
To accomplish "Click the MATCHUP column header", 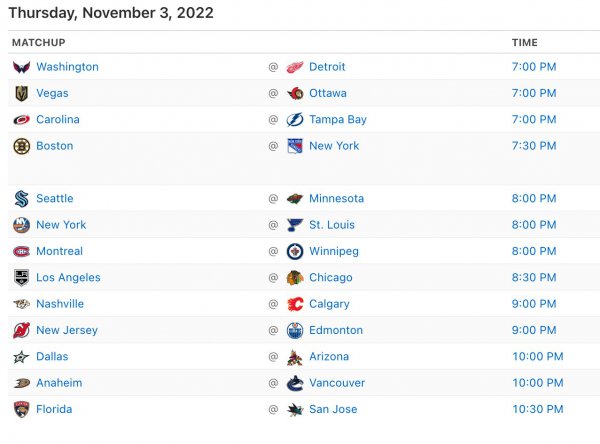I will pyautogui.click(x=39, y=43).
